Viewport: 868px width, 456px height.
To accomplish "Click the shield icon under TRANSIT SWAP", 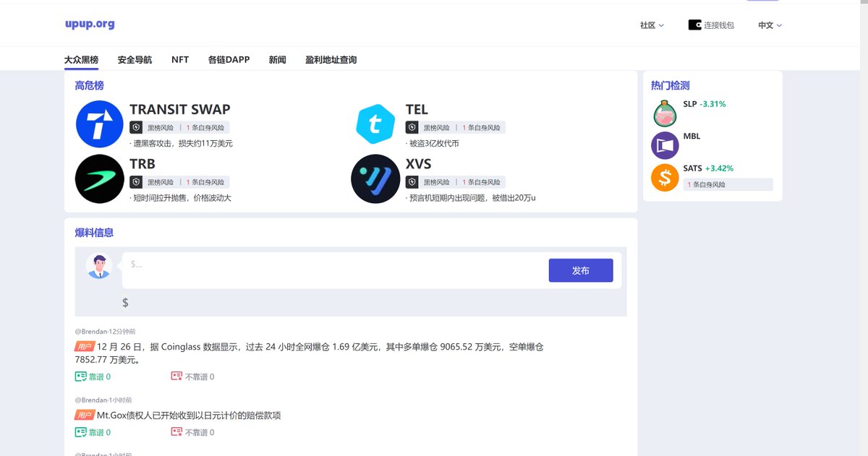I will click(136, 127).
